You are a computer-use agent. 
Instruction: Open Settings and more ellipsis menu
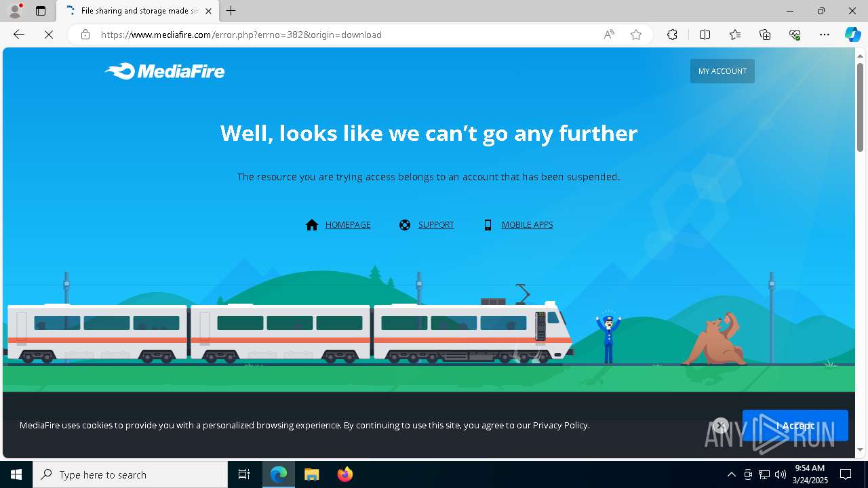pos(825,35)
